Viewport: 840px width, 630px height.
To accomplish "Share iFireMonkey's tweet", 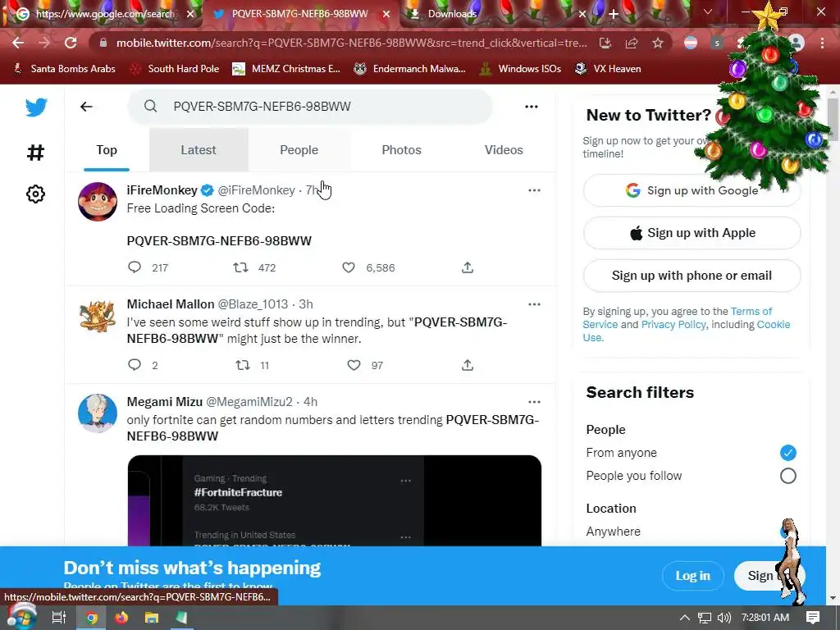I will point(468,267).
